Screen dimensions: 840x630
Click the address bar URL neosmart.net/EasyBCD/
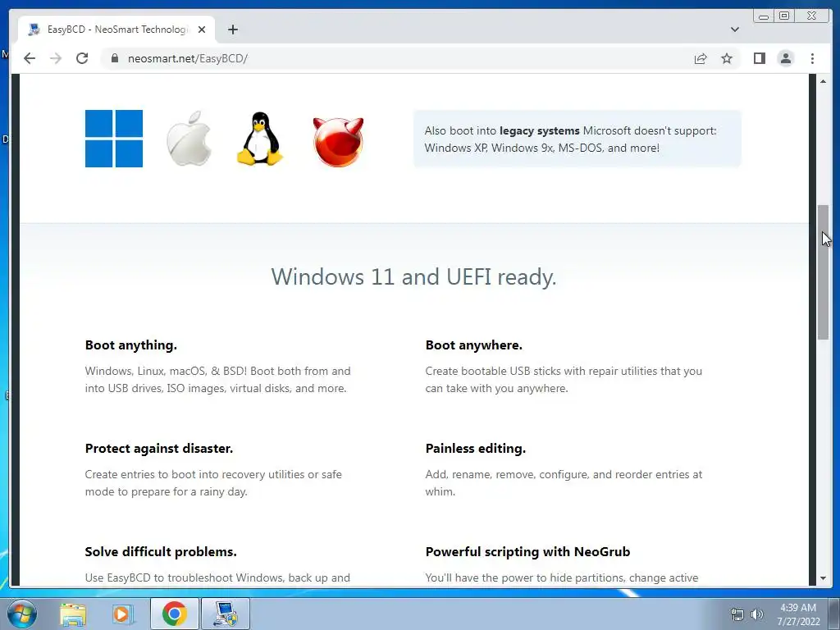(188, 58)
